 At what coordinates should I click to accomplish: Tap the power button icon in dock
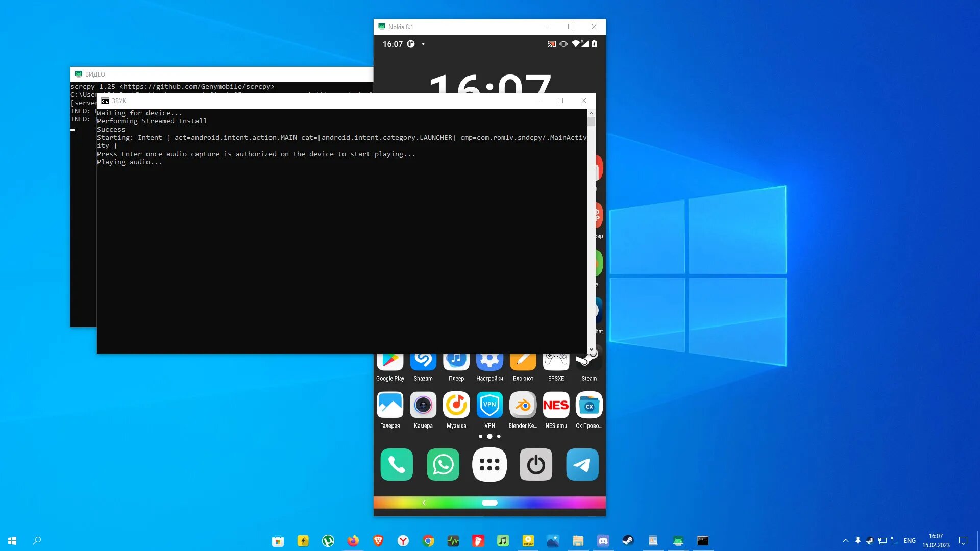[x=535, y=464]
